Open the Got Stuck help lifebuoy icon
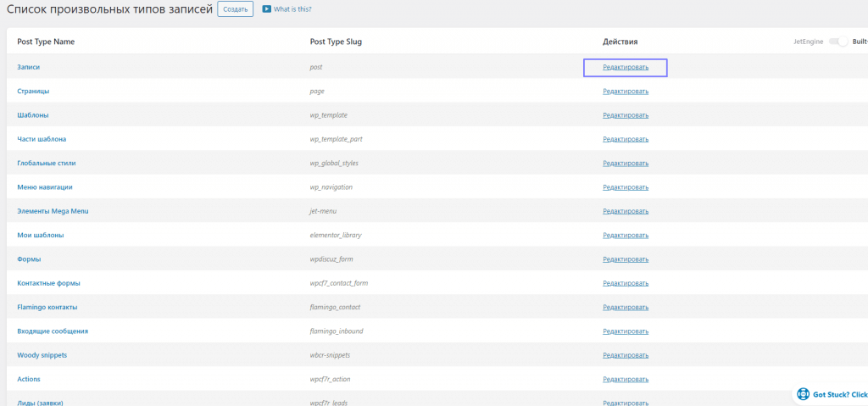The width and height of the screenshot is (868, 406). (x=804, y=394)
